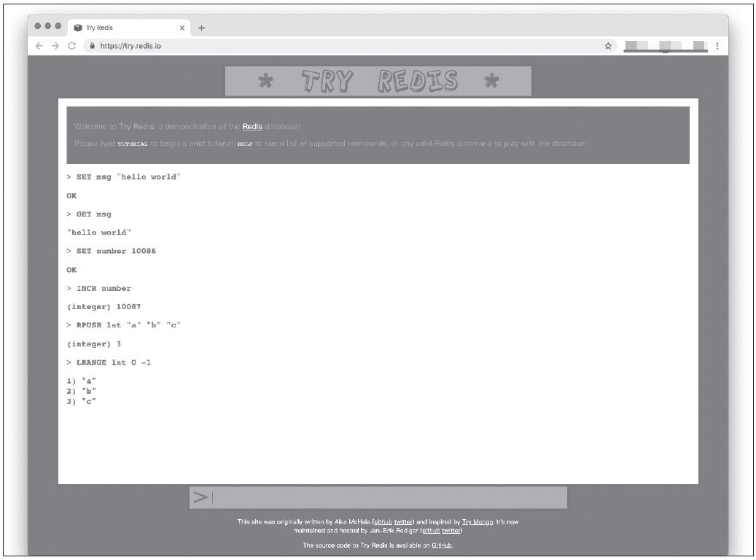This screenshot has height=560, width=756.
Task: Open the Try Mongo link
Action: tap(478, 522)
